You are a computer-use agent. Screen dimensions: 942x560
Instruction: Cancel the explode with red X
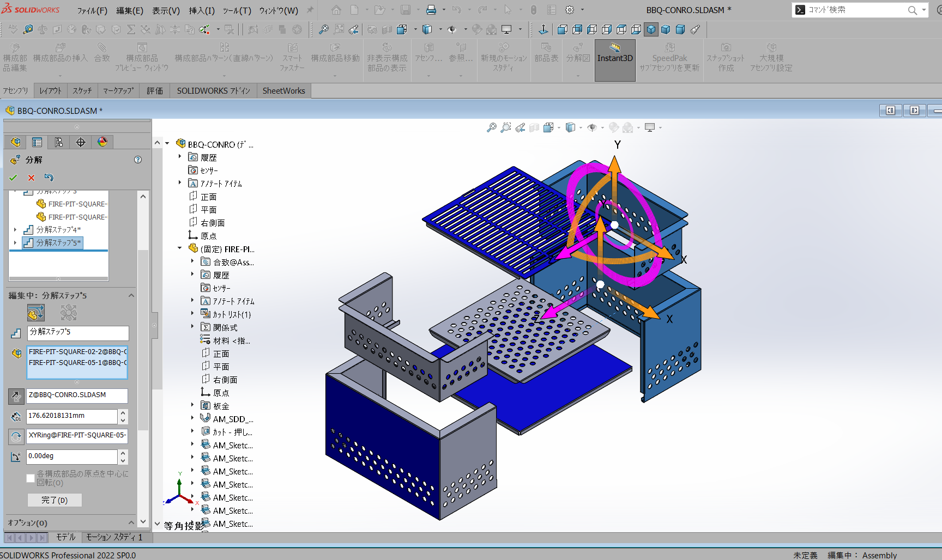[x=31, y=178]
